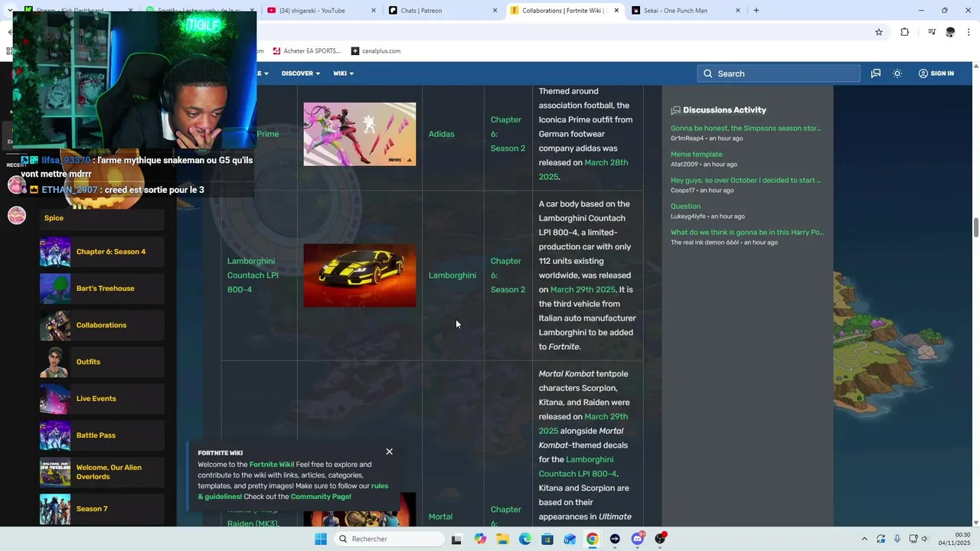Open the Chrome extensions puzzle icon
Viewport: 980px width, 551px height.
(905, 32)
